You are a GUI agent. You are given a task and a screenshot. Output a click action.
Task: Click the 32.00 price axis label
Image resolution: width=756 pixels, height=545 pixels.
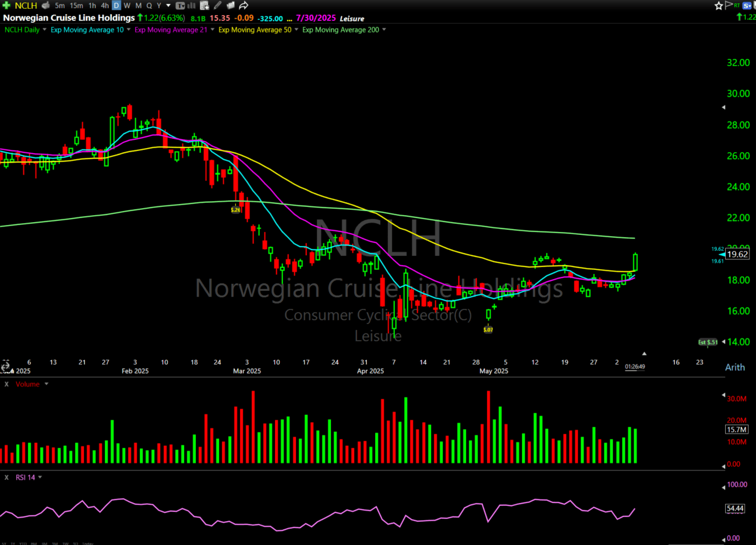tap(738, 63)
